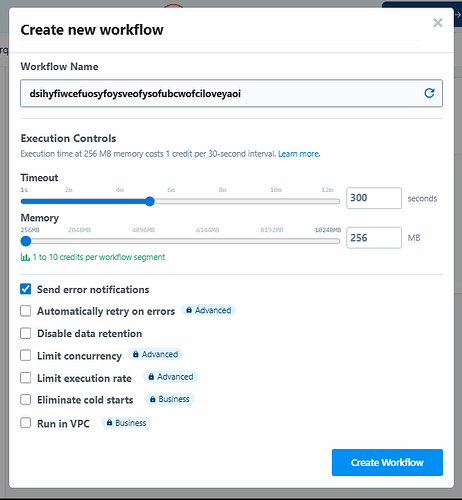Screen dimensions: 462x500
Task: Click the Timeout slider handle
Action: click(150, 201)
